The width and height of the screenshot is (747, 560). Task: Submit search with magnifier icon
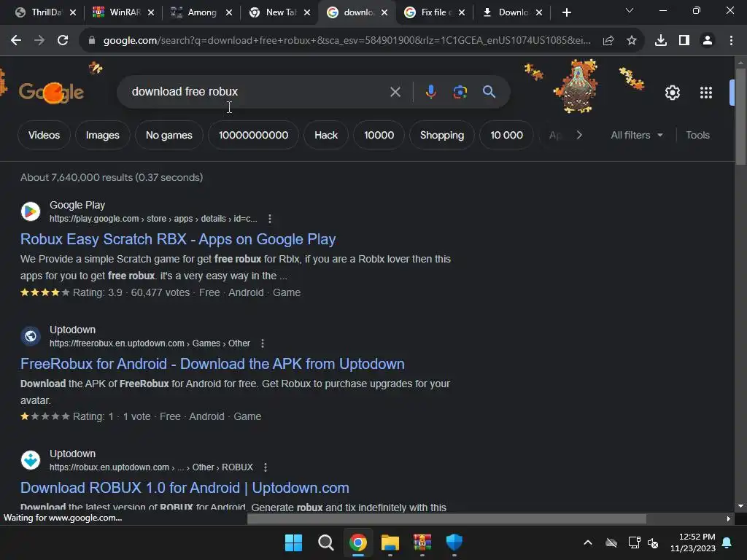[x=489, y=91]
